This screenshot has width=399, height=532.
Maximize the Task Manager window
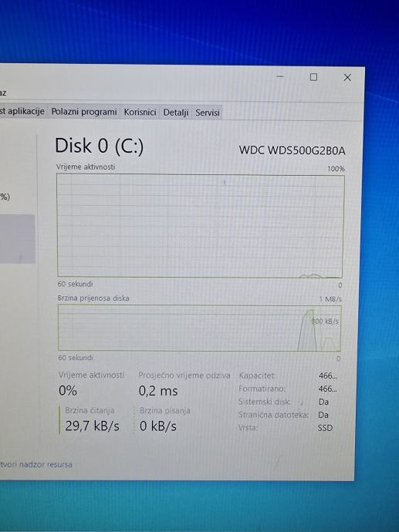pyautogui.click(x=314, y=77)
